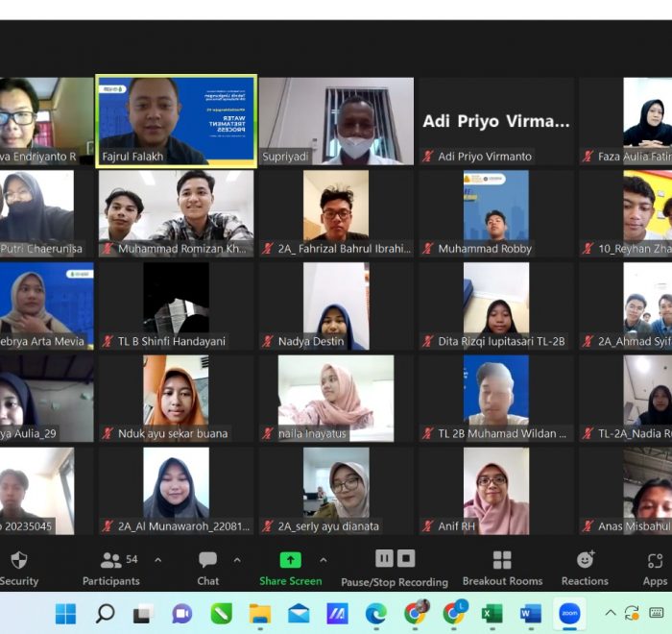Screen dimensions: 672x634
Task: Select Fajrul Falakh's highlighted video tile
Action: (176, 121)
